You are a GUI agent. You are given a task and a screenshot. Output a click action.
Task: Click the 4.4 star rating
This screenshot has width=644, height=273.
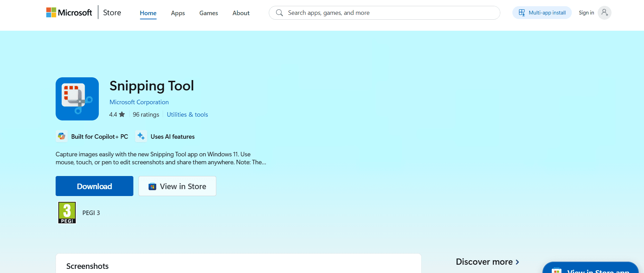[117, 115]
